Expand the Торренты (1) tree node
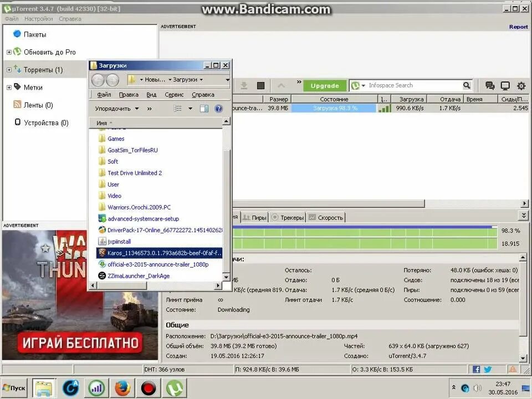This screenshot has width=532, height=399. [9, 70]
